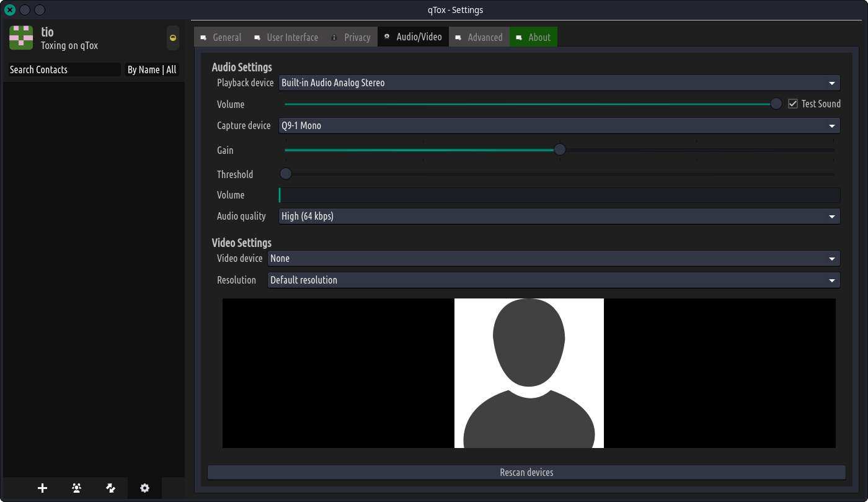Expand the Capture device Q9-1 Mono dropdown
868x502 pixels.
pos(559,126)
